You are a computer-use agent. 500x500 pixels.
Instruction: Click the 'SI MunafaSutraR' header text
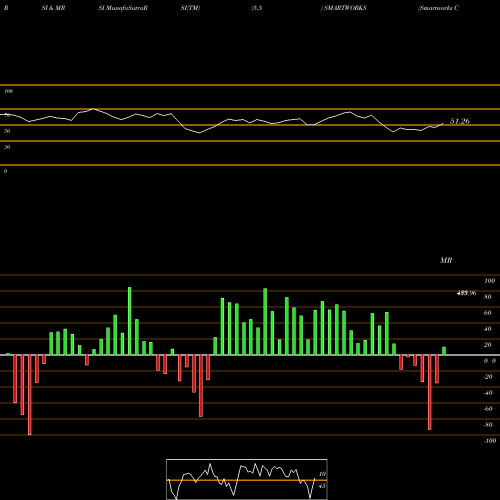click(123, 8)
